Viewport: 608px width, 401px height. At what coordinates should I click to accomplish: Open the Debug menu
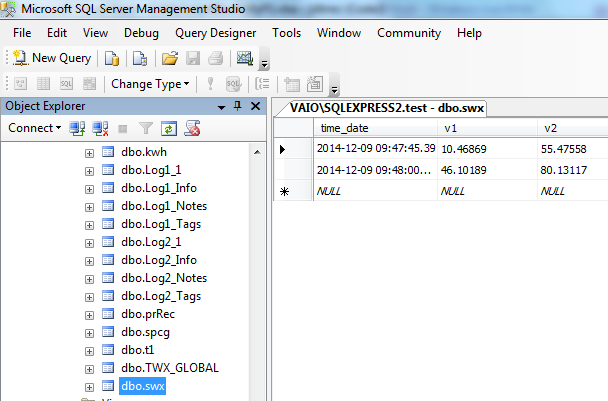pos(141,33)
